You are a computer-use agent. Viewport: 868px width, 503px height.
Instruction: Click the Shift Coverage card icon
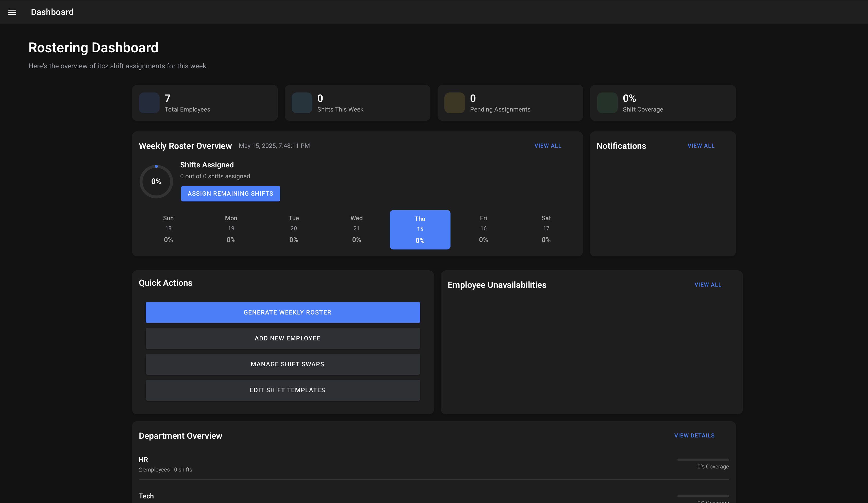[607, 103]
